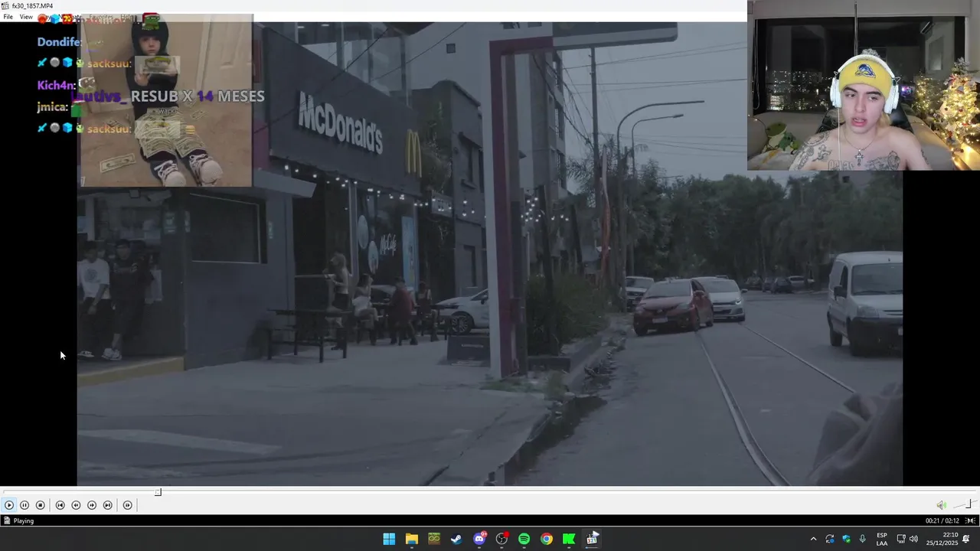
Task: Click the microphone tray icon
Action: pyautogui.click(x=863, y=539)
